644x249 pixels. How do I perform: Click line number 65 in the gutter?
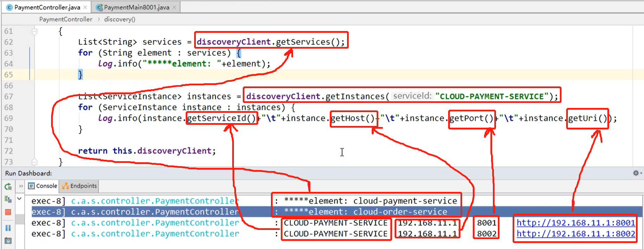tap(8, 75)
